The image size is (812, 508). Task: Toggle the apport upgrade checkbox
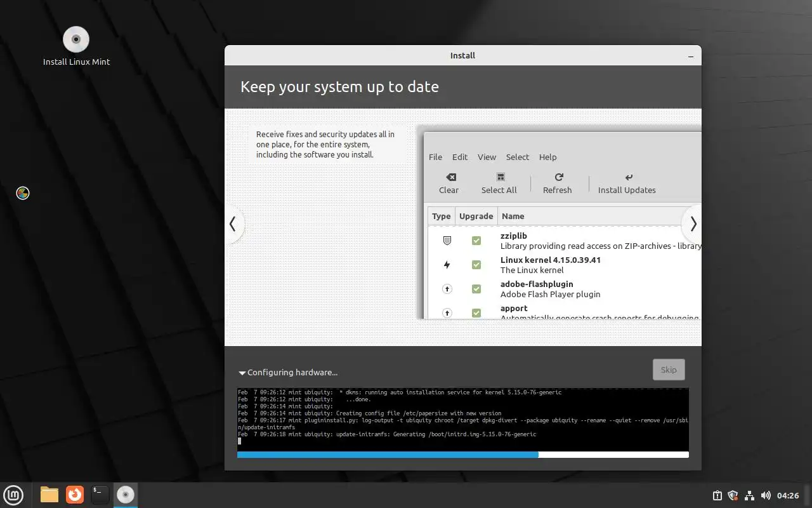pos(476,312)
